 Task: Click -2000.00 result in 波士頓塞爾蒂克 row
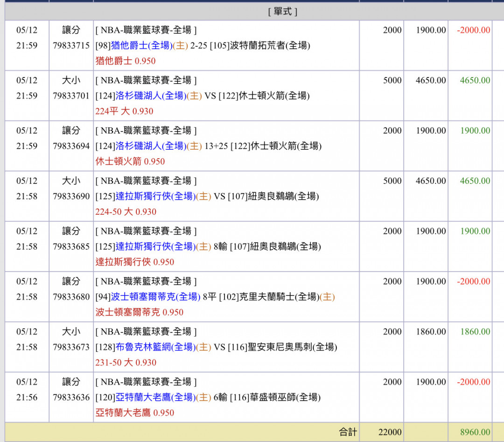(x=474, y=281)
